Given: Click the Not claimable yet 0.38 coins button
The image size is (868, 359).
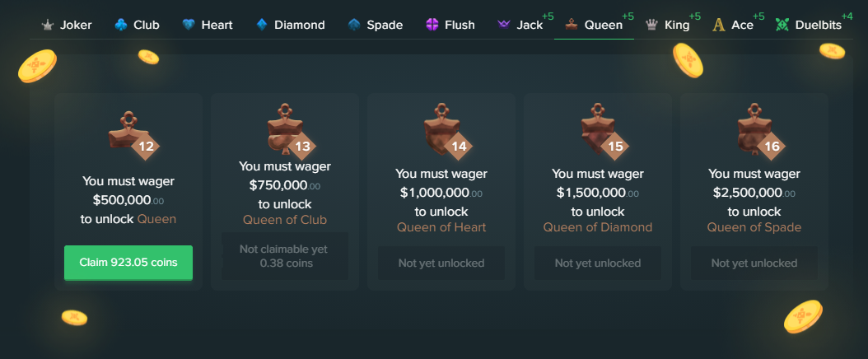Looking at the screenshot, I should [285, 256].
